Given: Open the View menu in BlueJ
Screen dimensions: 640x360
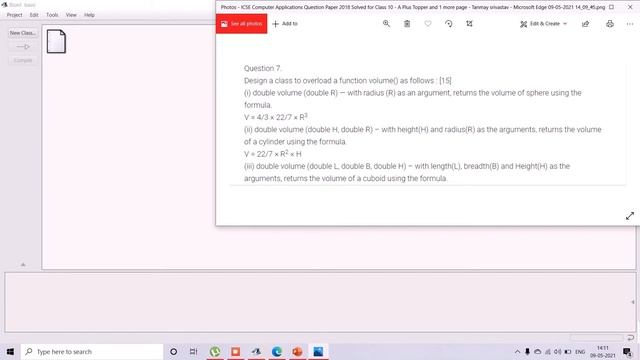Looking at the screenshot, I should pos(71,15).
